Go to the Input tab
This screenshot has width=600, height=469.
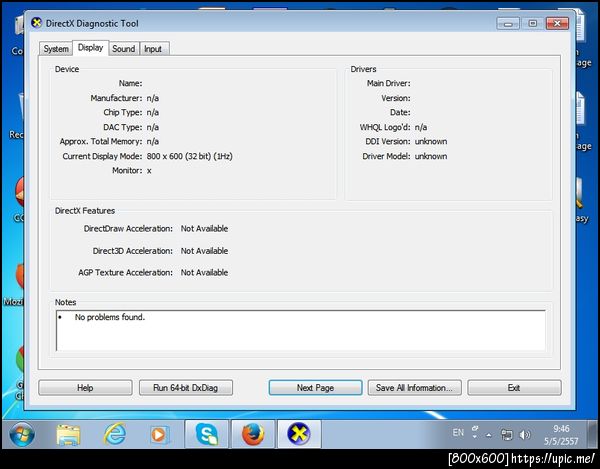[x=153, y=49]
